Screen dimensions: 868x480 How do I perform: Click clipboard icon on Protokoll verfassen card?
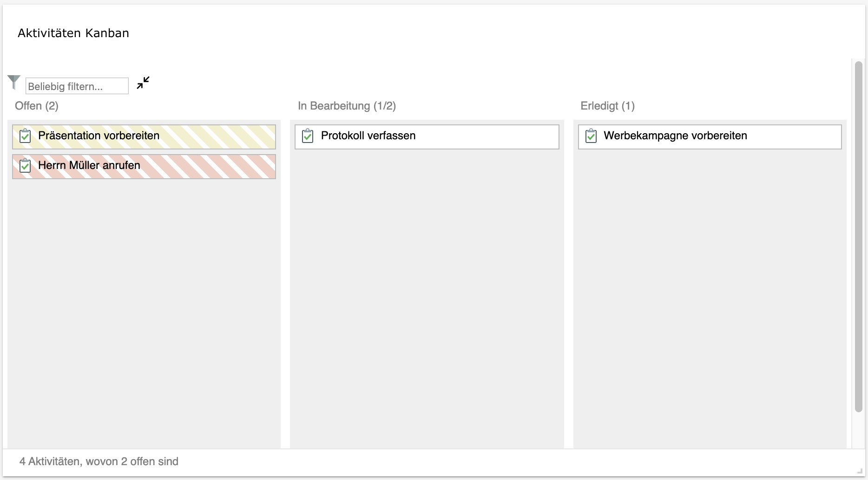(x=308, y=136)
